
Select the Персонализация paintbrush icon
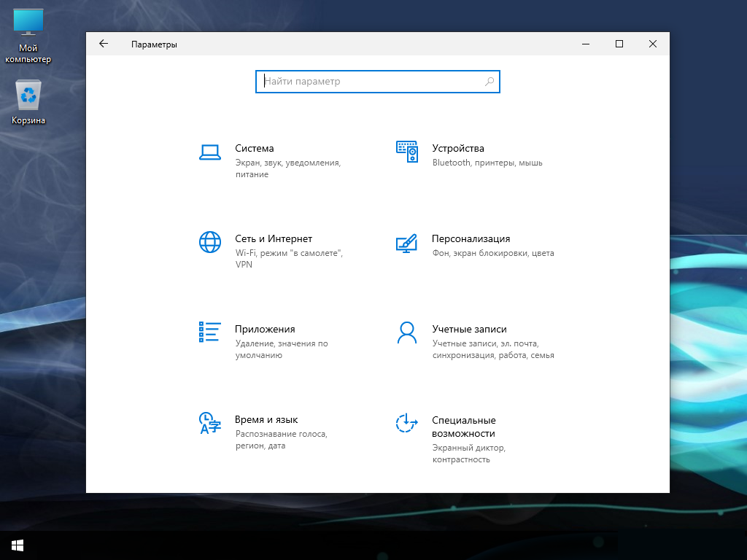tap(406, 243)
